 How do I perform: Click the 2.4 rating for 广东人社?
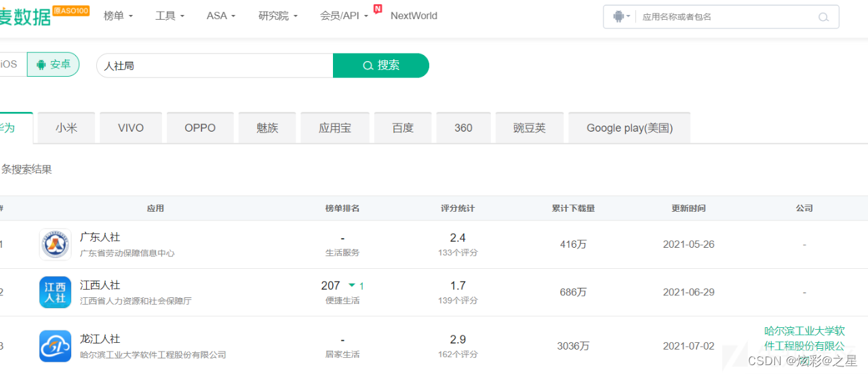click(458, 238)
